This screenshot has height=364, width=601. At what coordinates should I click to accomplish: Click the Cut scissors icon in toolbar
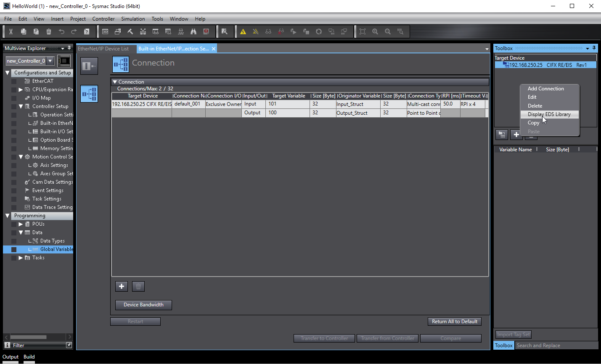pos(11,32)
